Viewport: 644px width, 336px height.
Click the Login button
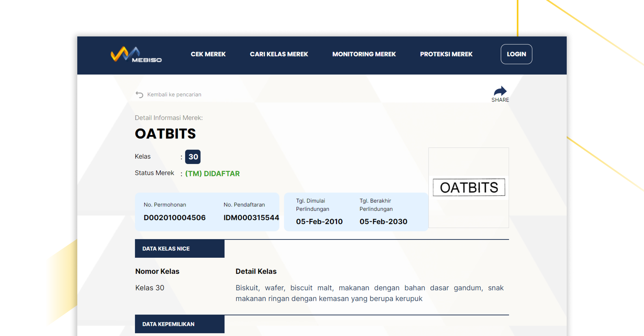pyautogui.click(x=516, y=54)
